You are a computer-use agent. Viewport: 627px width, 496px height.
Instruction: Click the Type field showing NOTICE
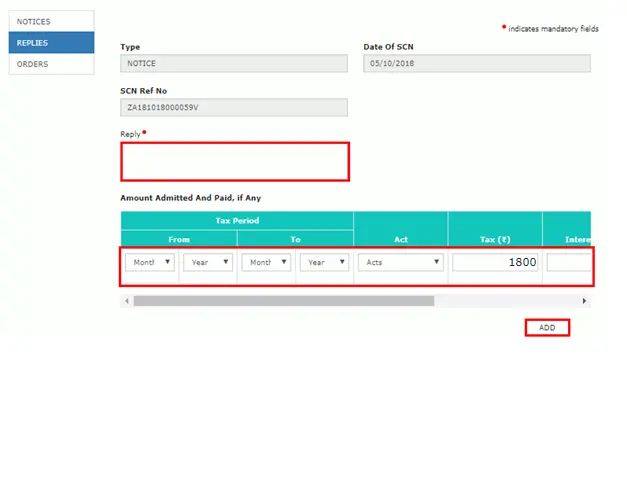tap(234, 63)
